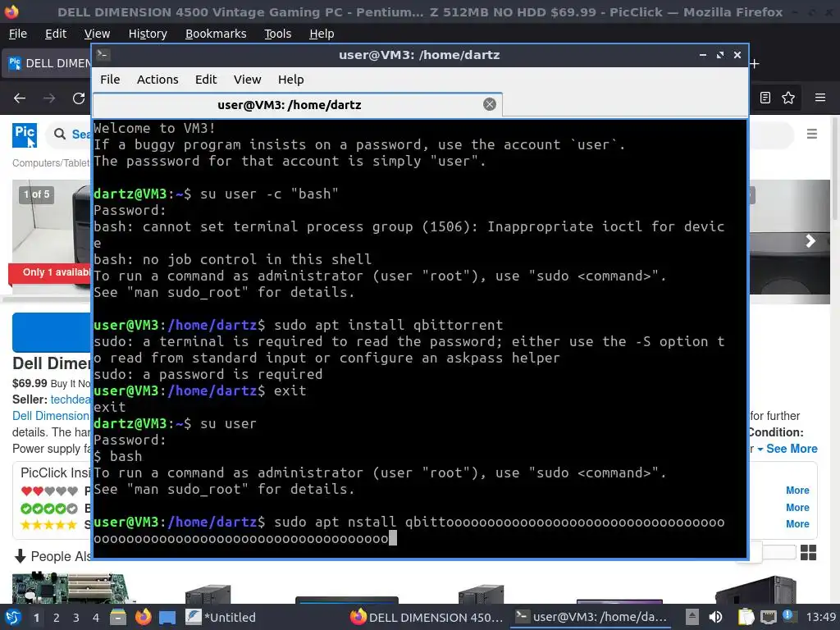
Task: Click the Dell Dimension description link
Action: 51,416
